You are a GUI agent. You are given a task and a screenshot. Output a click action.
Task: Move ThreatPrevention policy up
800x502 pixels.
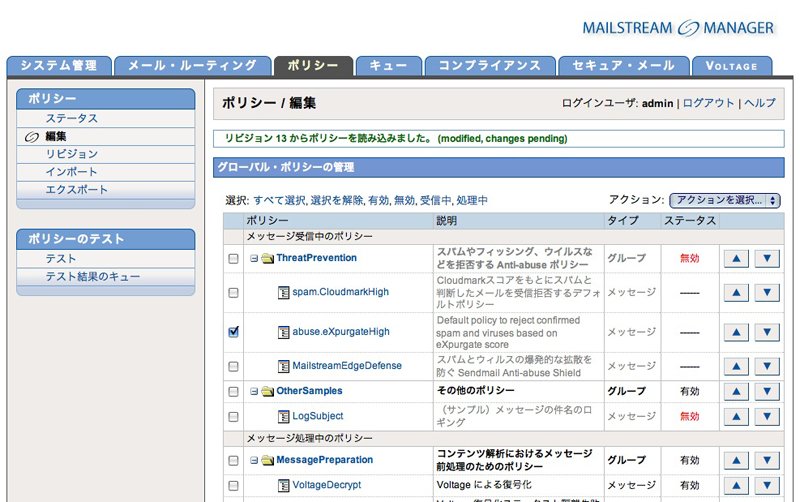coord(736,258)
